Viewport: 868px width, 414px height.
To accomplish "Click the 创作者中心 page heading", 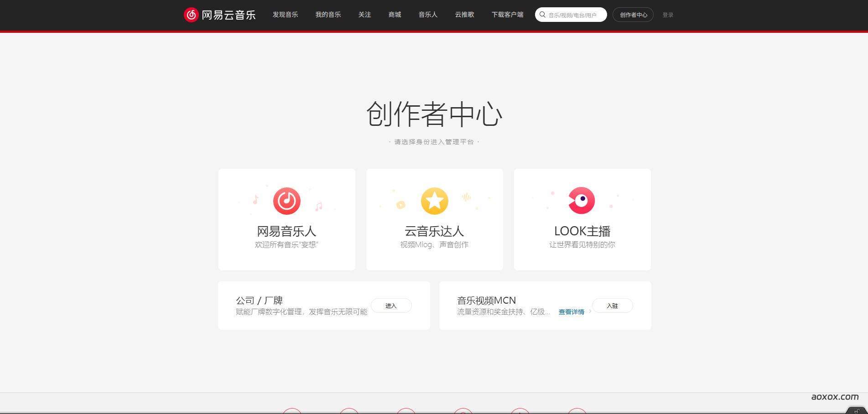I will 434,114.
